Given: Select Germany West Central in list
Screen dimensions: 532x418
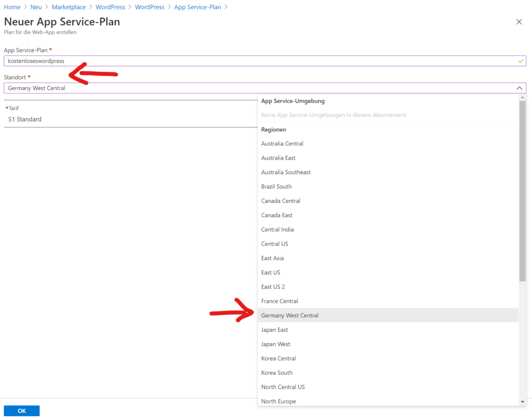Looking at the screenshot, I should coord(388,315).
